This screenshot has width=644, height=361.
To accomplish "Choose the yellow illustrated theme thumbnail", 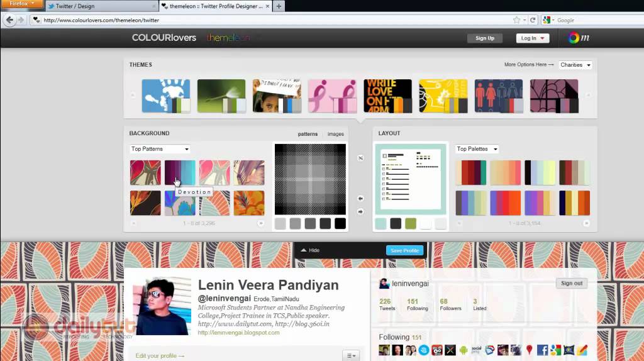I will click(x=443, y=96).
